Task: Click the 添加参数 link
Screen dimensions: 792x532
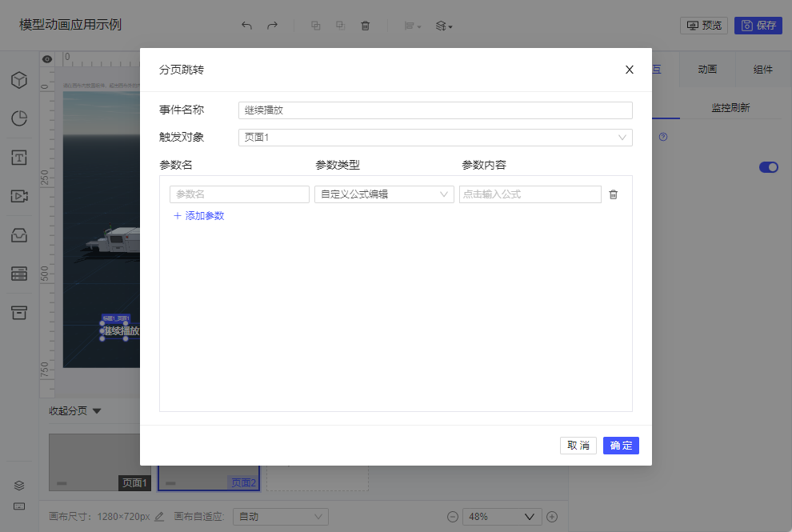Action: point(199,216)
